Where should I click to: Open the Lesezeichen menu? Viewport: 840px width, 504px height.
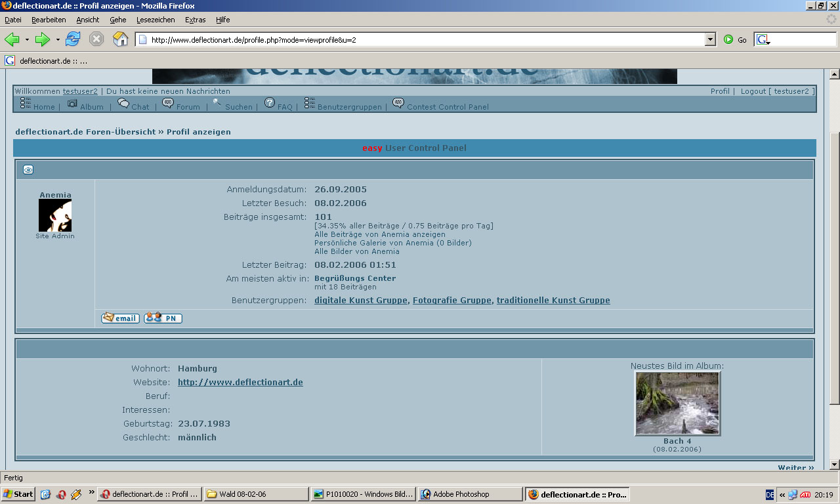point(156,20)
